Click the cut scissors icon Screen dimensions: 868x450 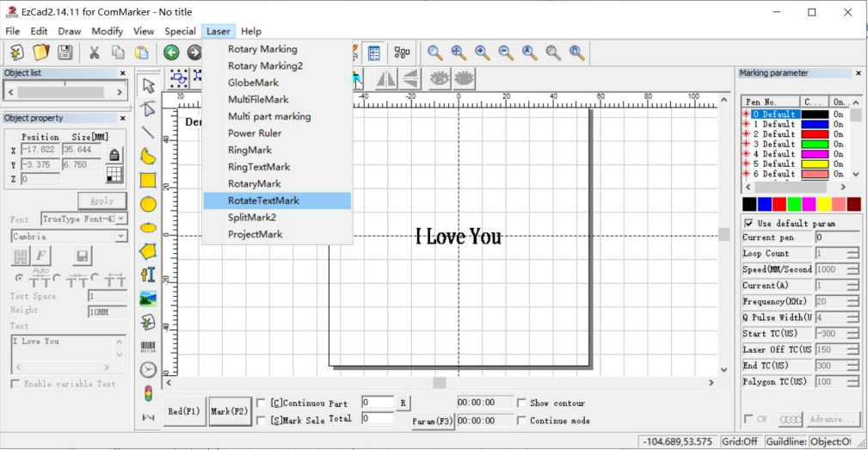tap(94, 53)
